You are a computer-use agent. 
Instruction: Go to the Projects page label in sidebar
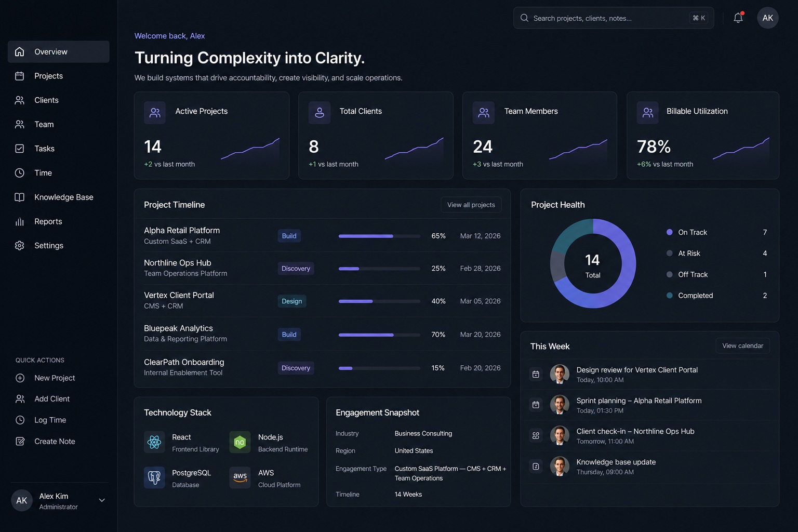tap(49, 76)
